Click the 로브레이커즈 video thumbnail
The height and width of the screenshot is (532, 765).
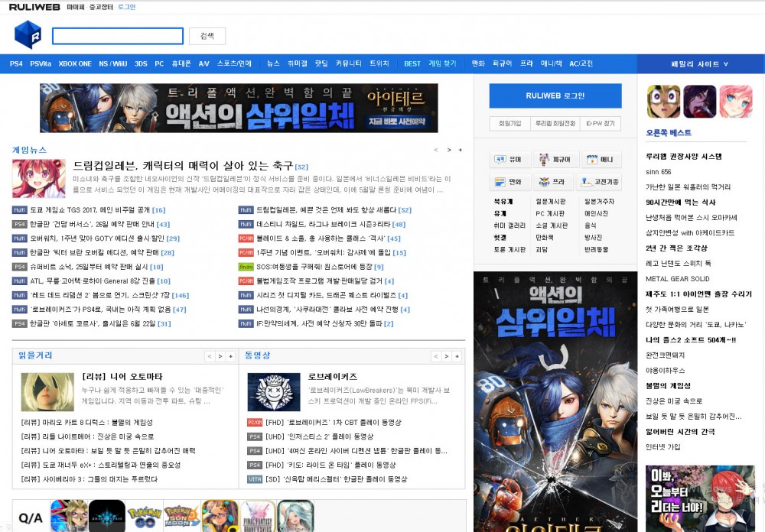tap(274, 391)
